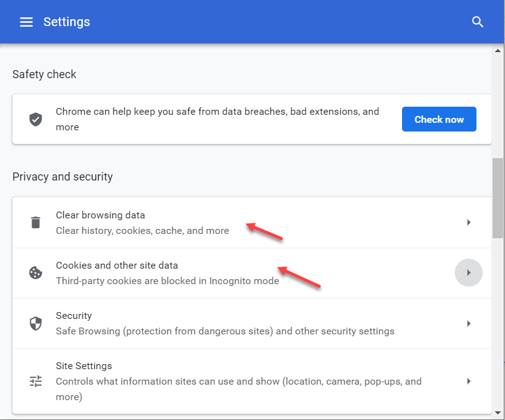The width and height of the screenshot is (505, 420).
Task: Click the Privacy and security heading
Action: [63, 177]
